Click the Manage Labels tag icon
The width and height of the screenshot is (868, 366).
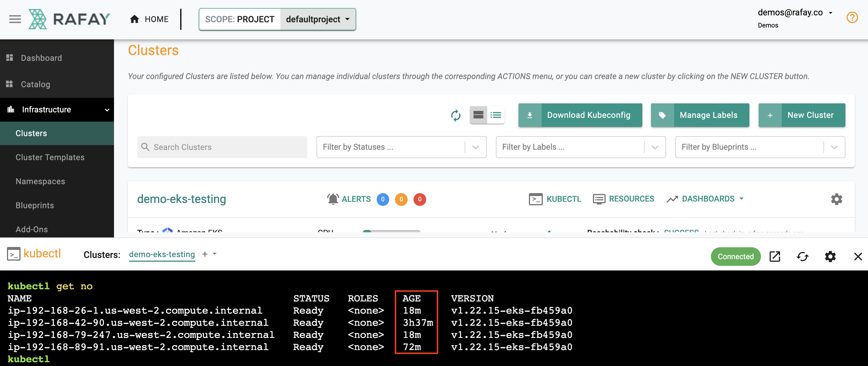663,115
